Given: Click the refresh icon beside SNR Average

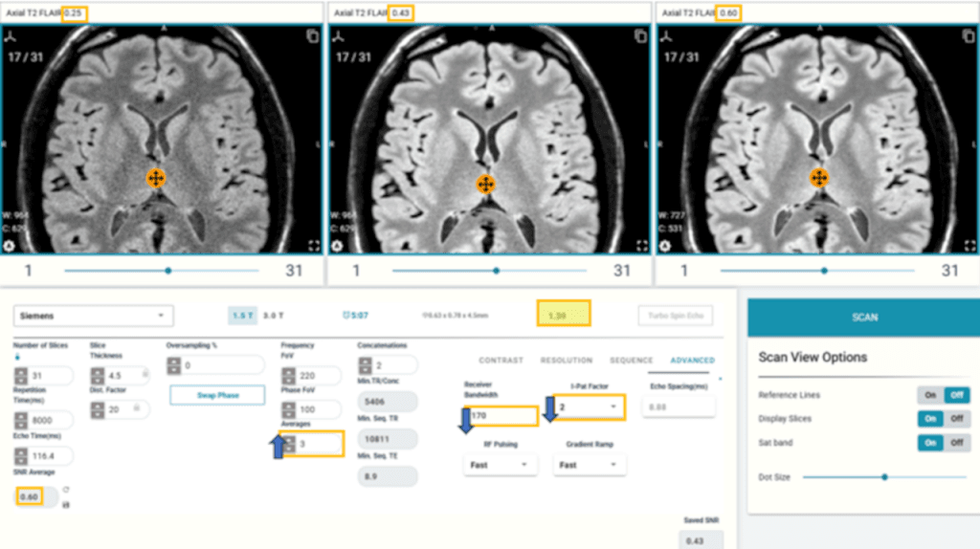Looking at the screenshot, I should (x=65, y=491).
